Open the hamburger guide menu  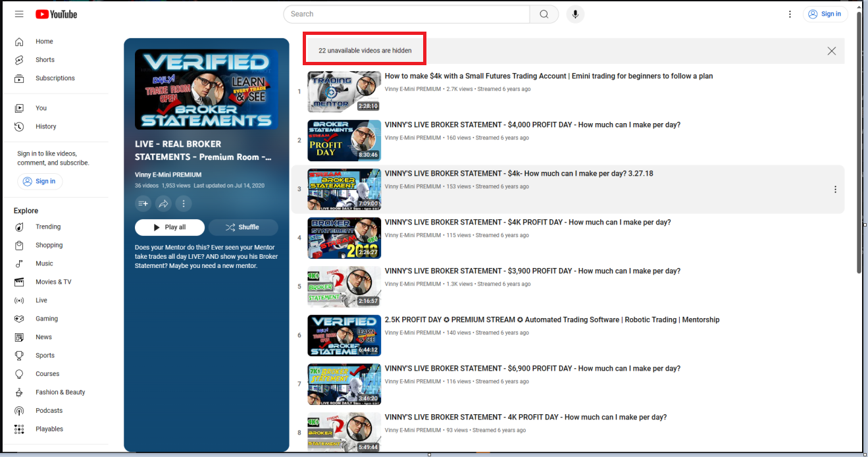click(19, 14)
